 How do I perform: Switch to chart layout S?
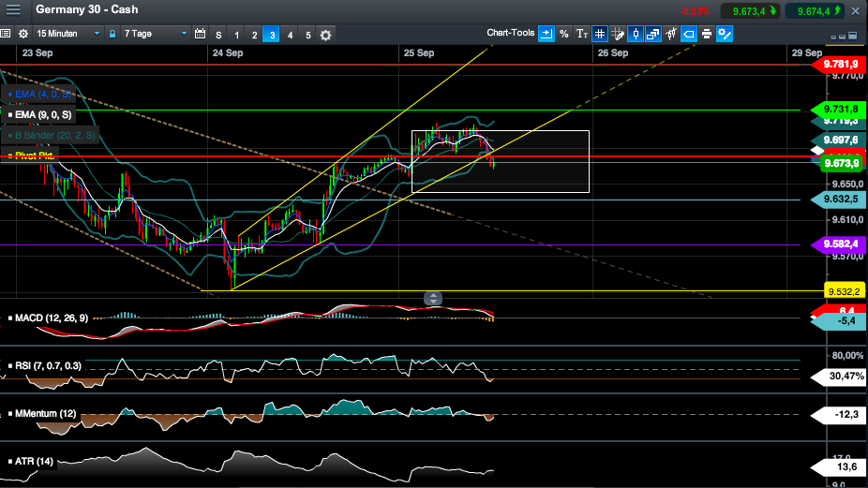pos(218,35)
